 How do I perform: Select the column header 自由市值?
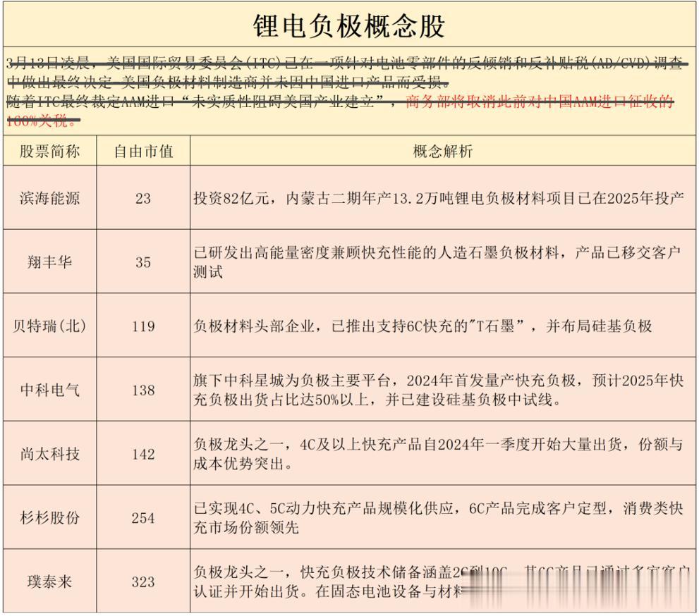143,152
